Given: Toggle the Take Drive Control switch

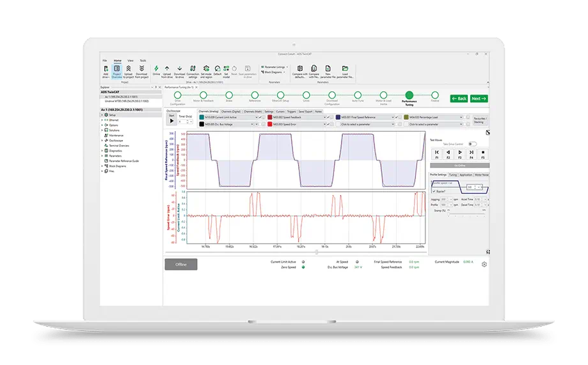Looking at the screenshot, I should coord(472,144).
